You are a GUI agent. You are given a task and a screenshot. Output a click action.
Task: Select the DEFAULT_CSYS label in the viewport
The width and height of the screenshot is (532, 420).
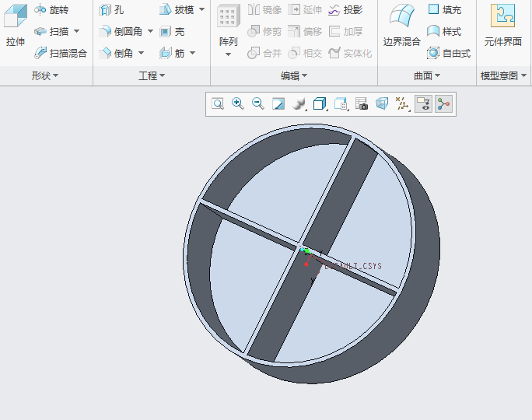[x=352, y=266]
